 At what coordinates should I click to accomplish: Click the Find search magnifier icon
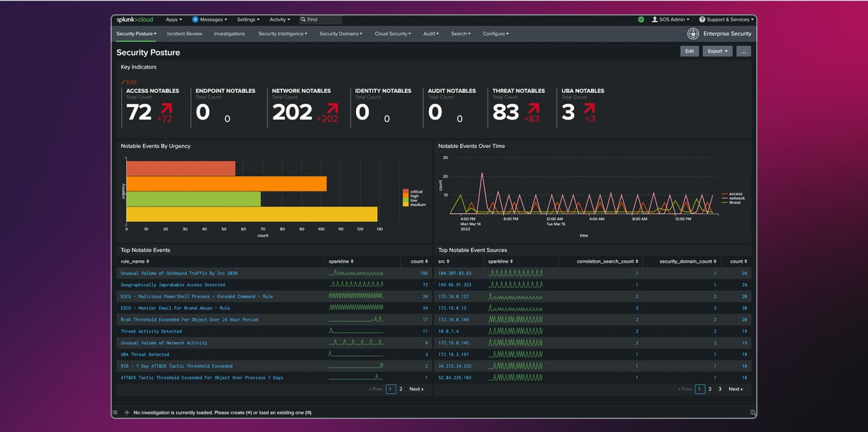point(303,20)
